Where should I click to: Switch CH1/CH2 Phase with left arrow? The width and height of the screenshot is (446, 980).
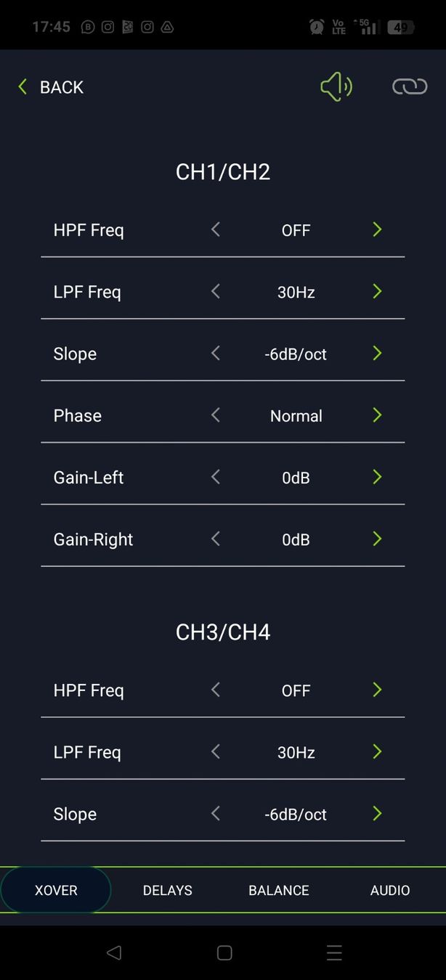[215, 415]
